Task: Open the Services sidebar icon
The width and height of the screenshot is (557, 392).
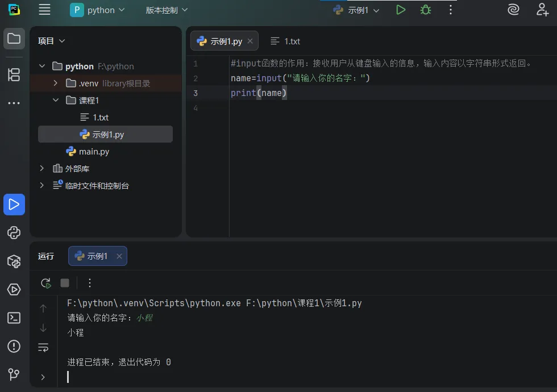Action: (x=14, y=290)
